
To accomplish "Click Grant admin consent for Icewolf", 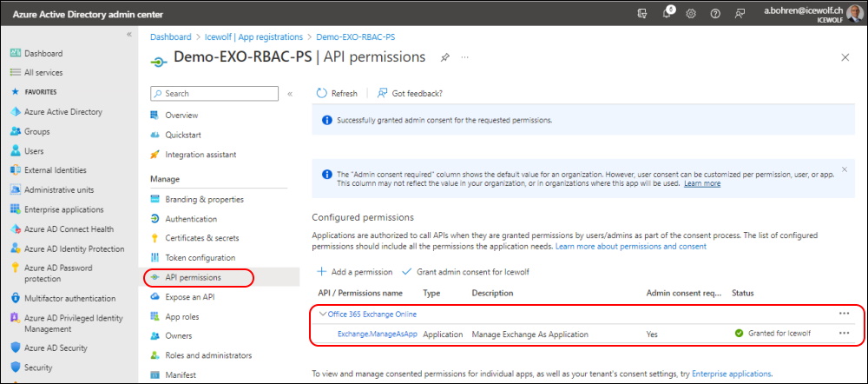I will click(x=466, y=272).
